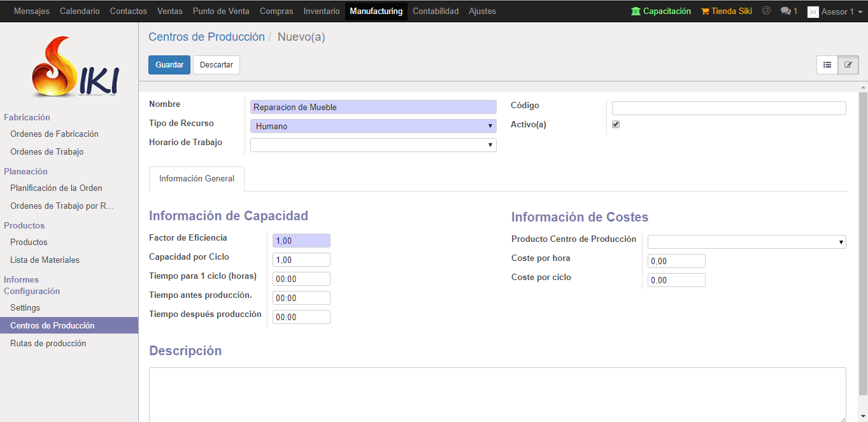Go to Centros de Producción breadcrumb
This screenshot has height=422, width=868.
tap(206, 37)
